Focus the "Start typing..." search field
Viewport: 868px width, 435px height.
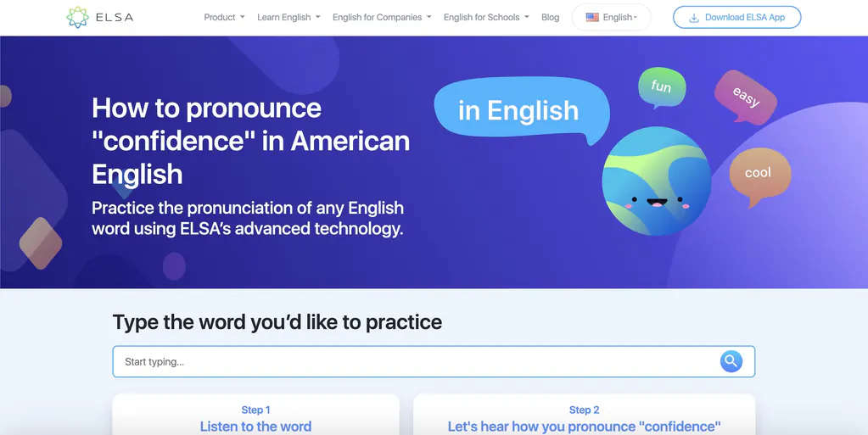click(x=416, y=362)
